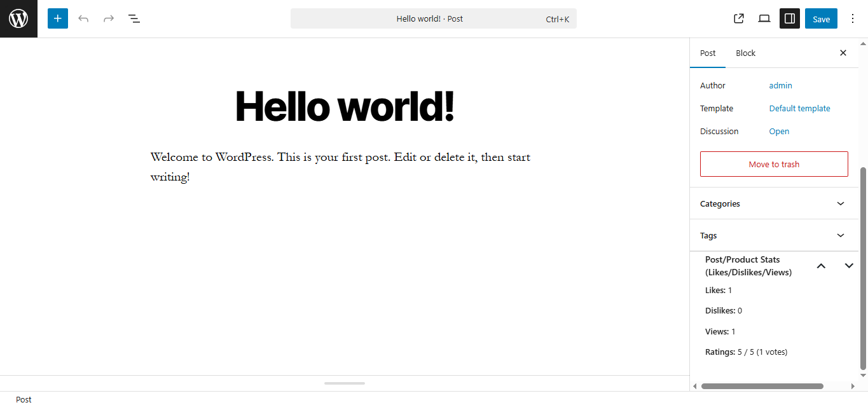Screen dimensions: 868x405
Task: Click the sidebar horizontal scrollbar
Action: coord(762,386)
